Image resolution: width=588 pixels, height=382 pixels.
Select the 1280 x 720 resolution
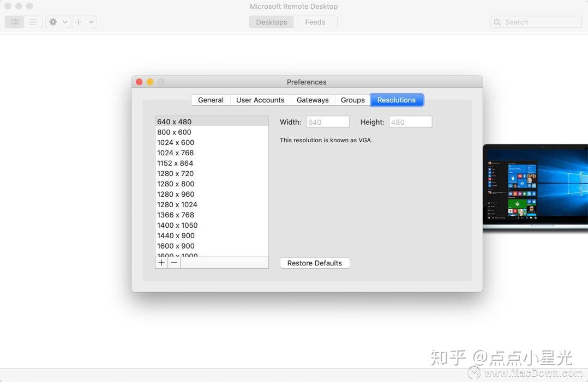point(212,173)
